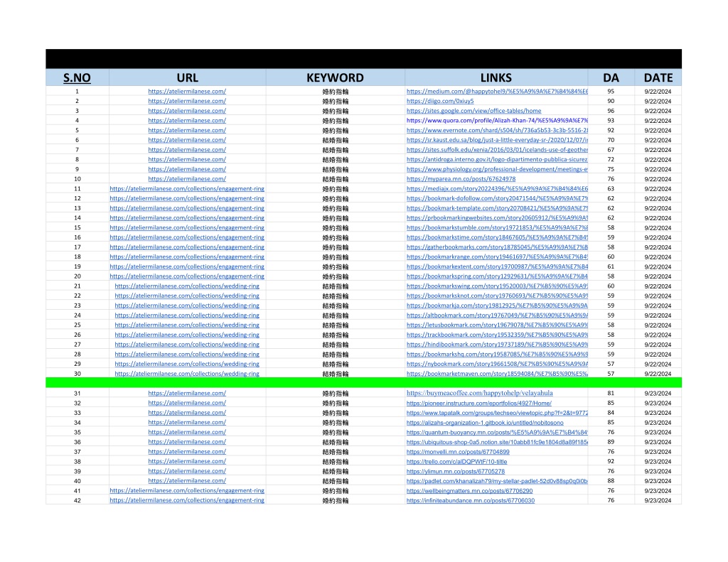This screenshot has height=562, width=728.
Task: Click the serial number 20 cell
Action: (77, 276)
